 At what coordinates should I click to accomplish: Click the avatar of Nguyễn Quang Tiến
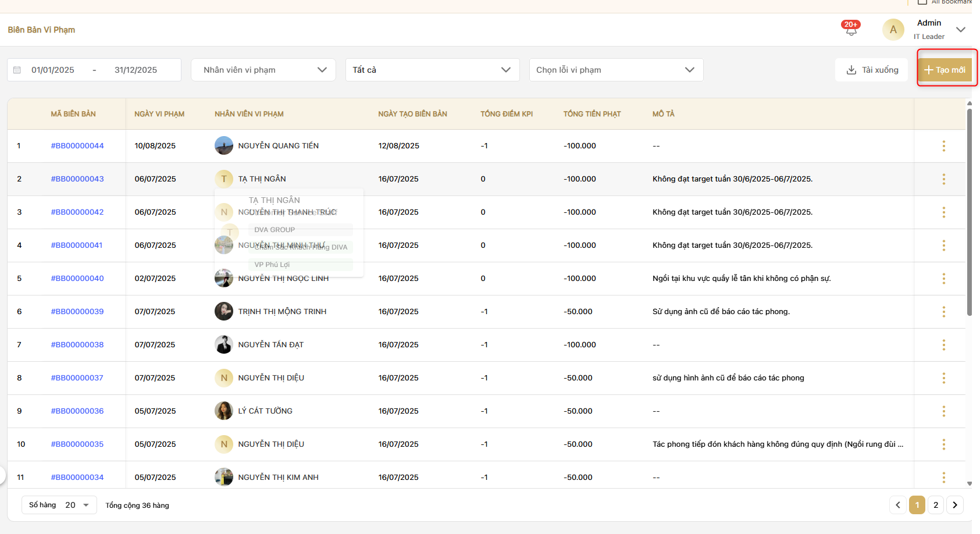tap(224, 146)
